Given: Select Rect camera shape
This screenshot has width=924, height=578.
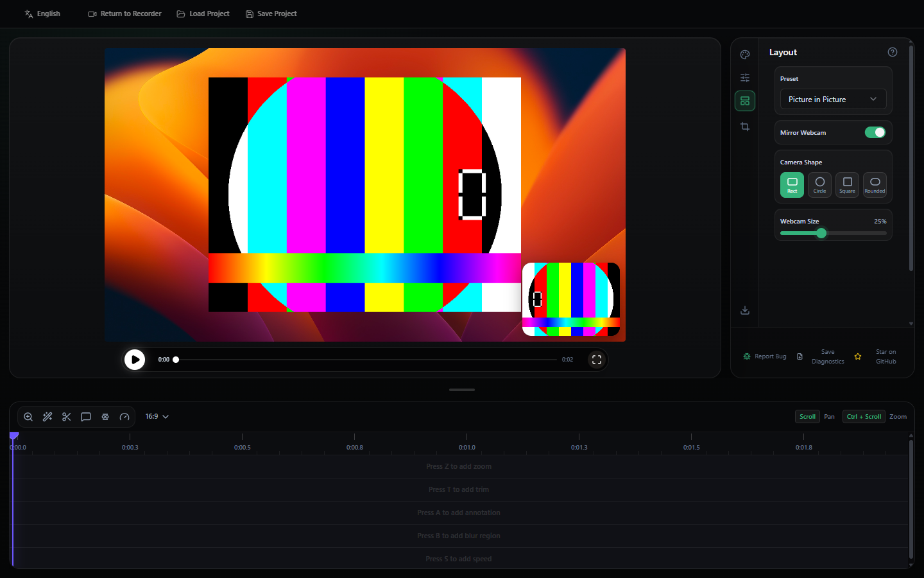Looking at the screenshot, I should pos(792,185).
